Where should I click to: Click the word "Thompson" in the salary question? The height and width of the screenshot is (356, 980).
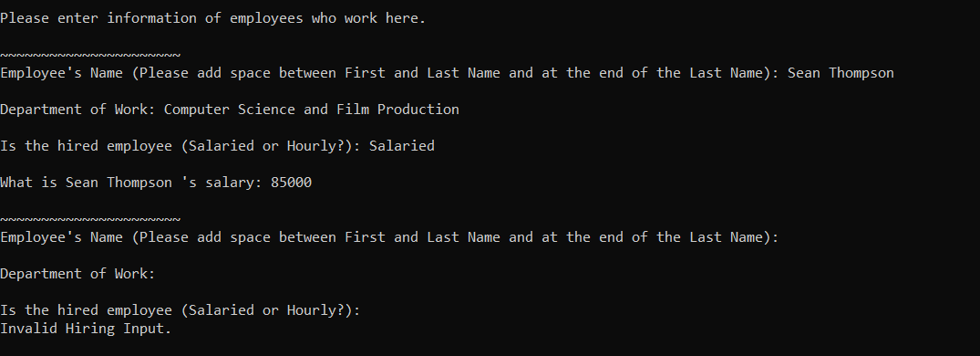[x=139, y=183]
